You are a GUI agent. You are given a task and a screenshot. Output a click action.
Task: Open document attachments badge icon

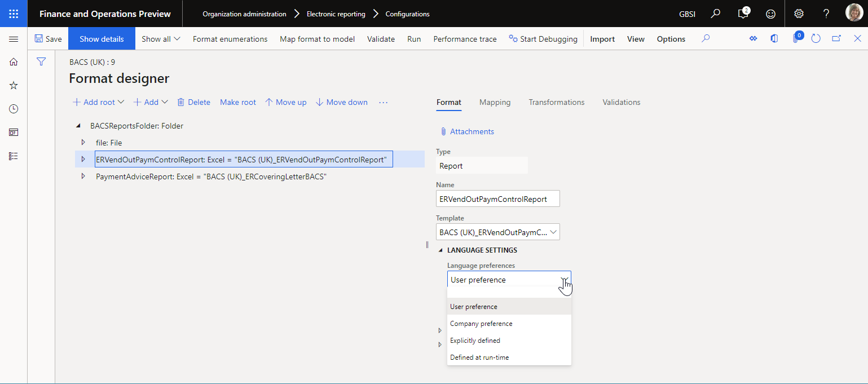[x=797, y=38]
